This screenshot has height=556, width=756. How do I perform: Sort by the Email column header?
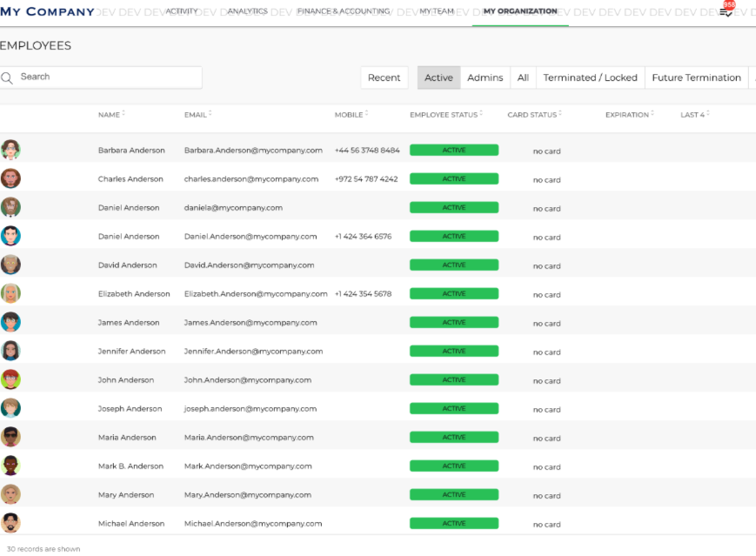[197, 115]
